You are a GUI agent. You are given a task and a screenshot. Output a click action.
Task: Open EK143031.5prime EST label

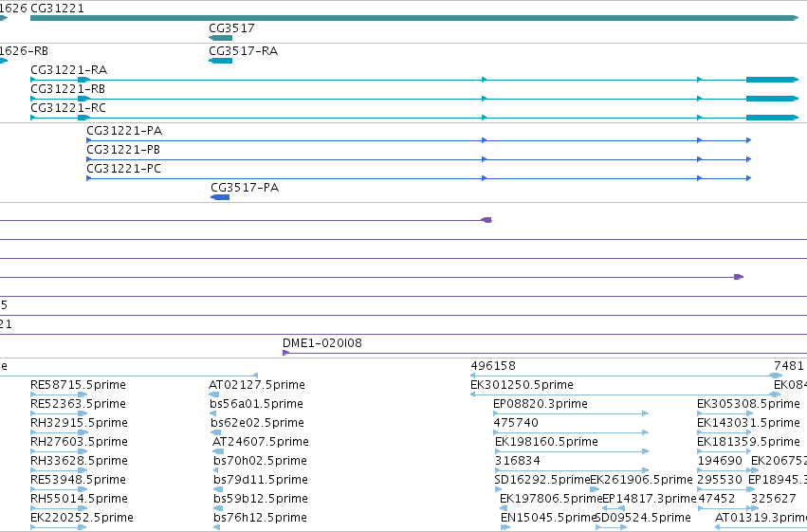click(x=748, y=423)
